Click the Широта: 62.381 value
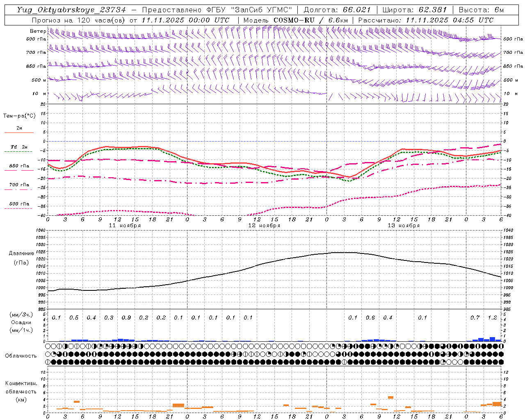Image resolution: width=525 pixels, height=420 pixels. click(x=414, y=10)
